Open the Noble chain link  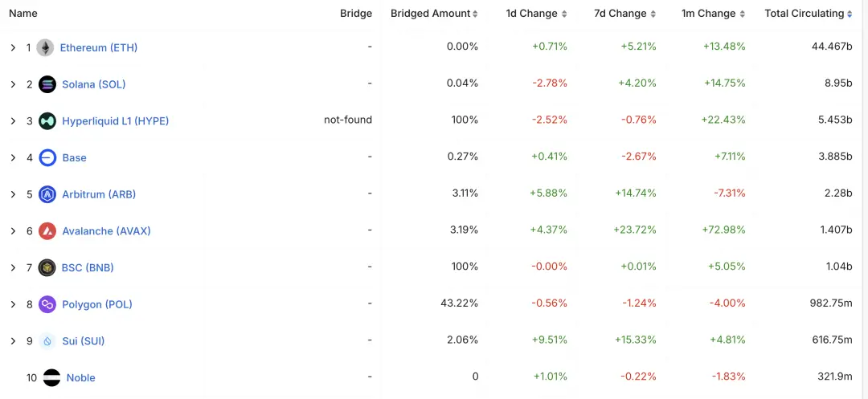pos(81,377)
